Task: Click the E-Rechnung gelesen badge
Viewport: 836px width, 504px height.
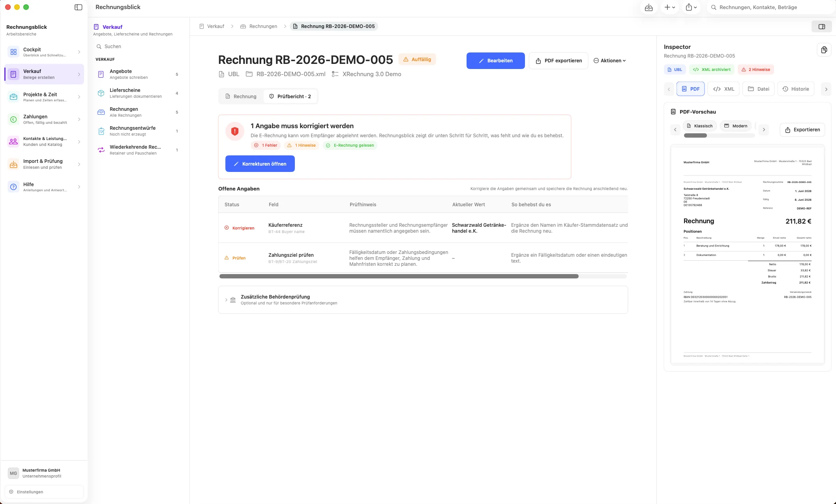Action: [350, 146]
